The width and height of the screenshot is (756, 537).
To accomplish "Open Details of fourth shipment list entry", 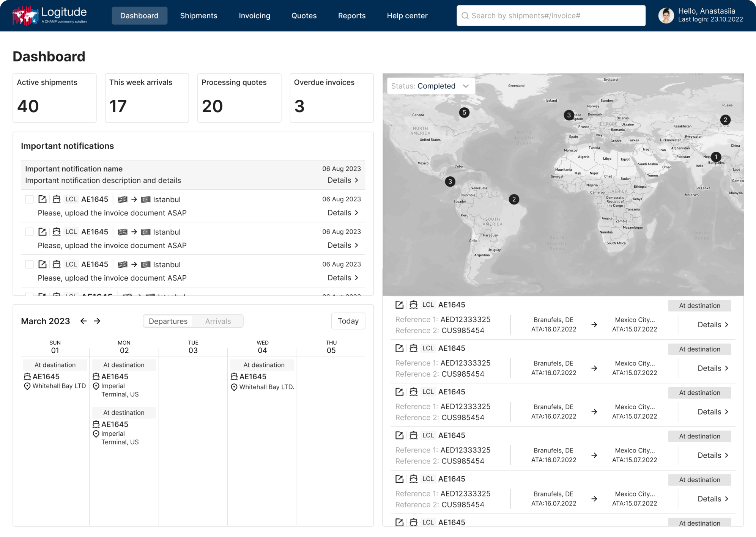I will [x=713, y=455].
